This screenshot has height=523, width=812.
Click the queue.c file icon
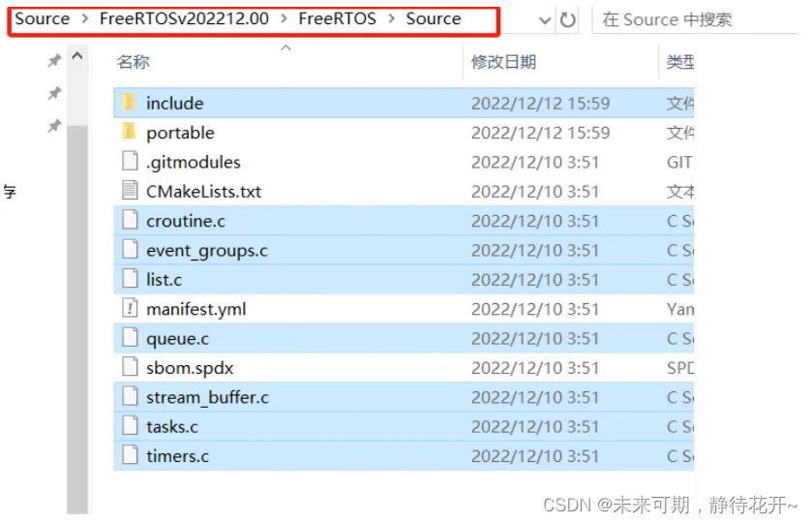(130, 337)
